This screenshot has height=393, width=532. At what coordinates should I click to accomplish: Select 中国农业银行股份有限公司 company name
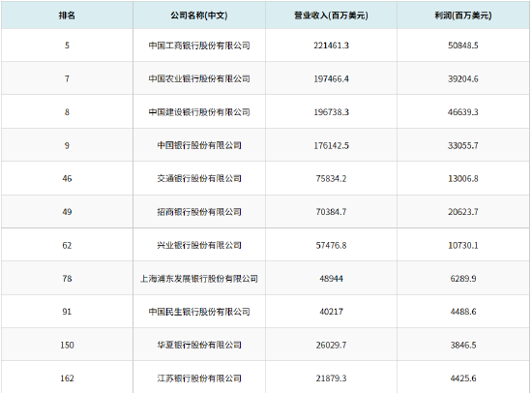199,78
